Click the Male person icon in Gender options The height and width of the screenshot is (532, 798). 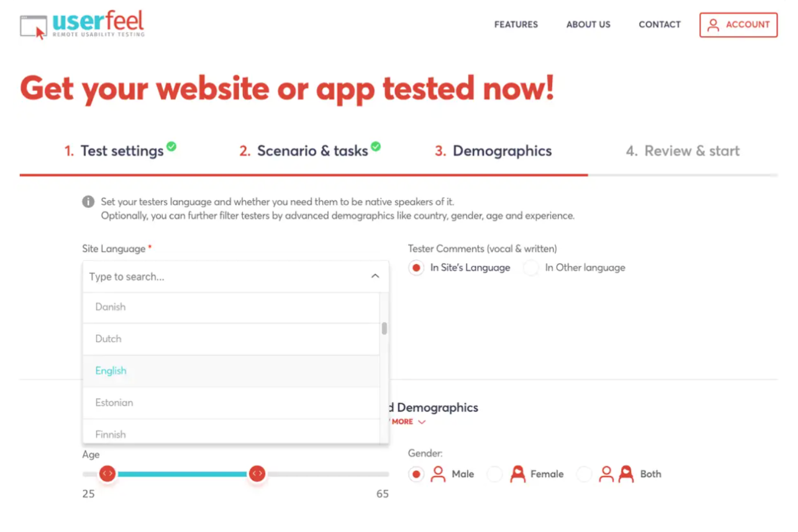(x=438, y=474)
